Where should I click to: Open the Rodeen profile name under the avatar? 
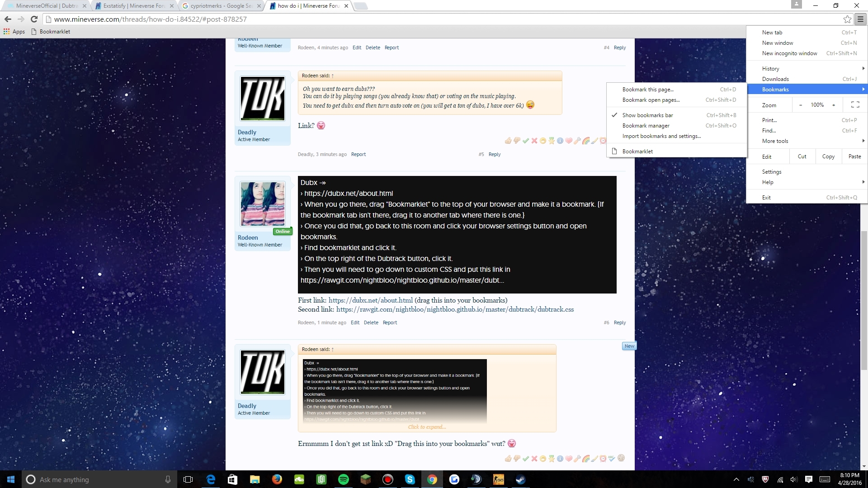pos(248,237)
